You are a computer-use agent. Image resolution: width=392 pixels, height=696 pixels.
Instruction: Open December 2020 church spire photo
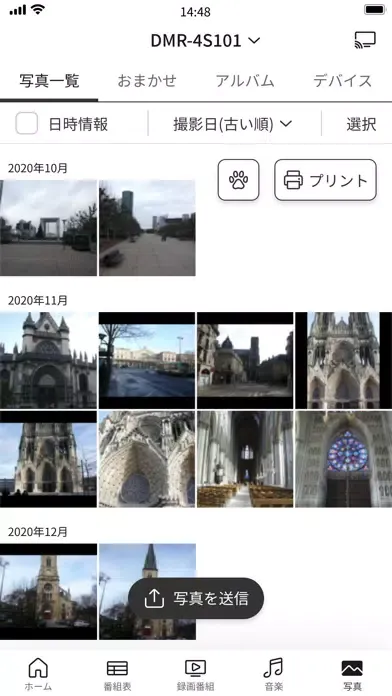point(147,591)
